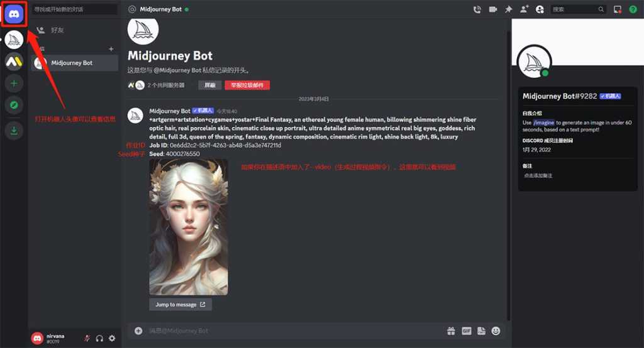This screenshot has height=348, width=644.
Task: Select the Friends tab
Action: click(x=57, y=30)
